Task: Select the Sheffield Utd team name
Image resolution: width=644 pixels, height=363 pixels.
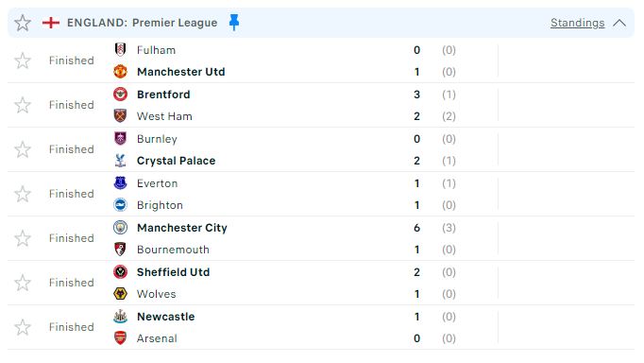Action: pos(174,272)
